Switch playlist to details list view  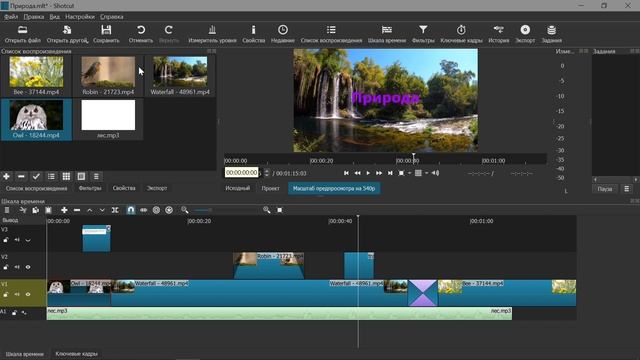[51, 176]
